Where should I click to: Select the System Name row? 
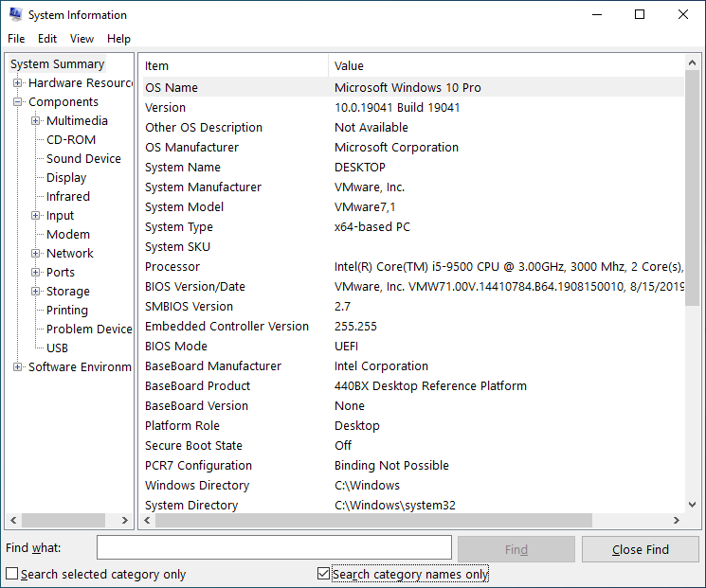coord(413,167)
